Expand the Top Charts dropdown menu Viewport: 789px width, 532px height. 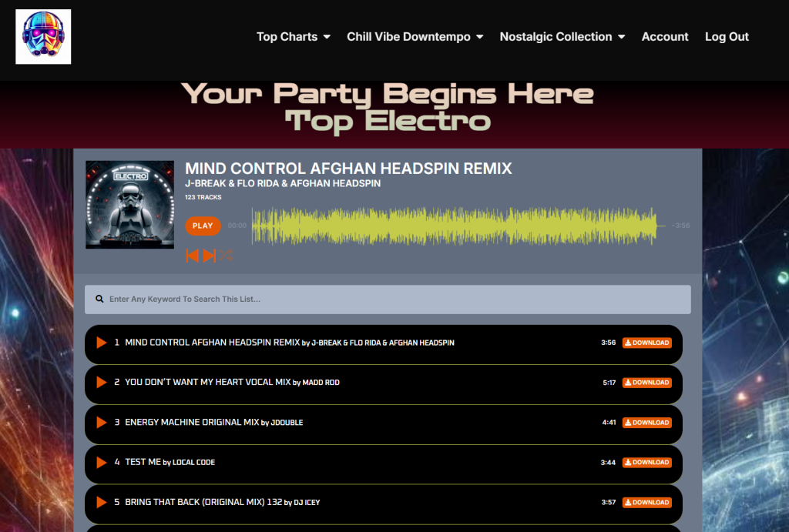[x=294, y=37]
